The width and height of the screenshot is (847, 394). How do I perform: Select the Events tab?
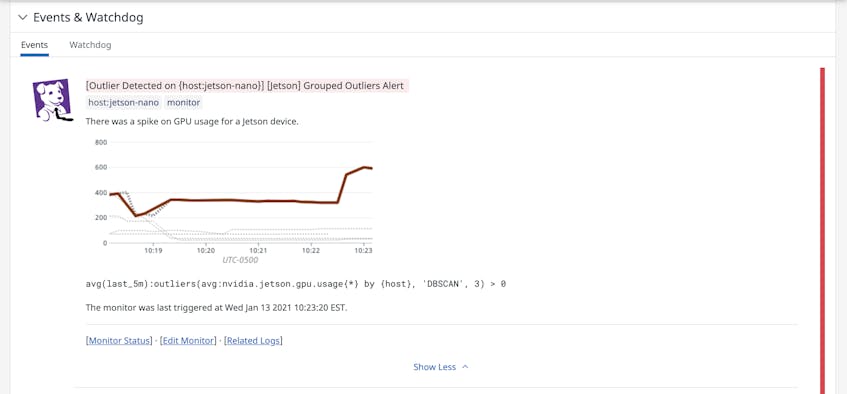pyautogui.click(x=35, y=45)
